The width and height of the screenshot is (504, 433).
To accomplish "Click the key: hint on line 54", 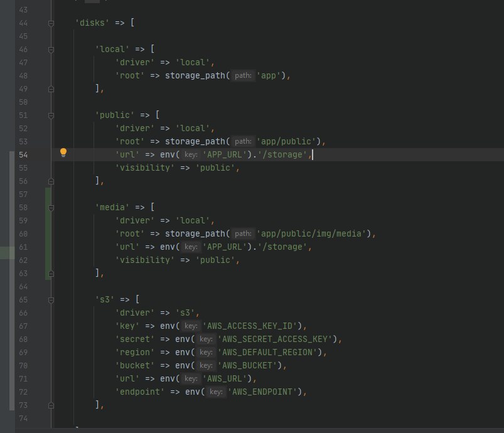I will [x=191, y=154].
